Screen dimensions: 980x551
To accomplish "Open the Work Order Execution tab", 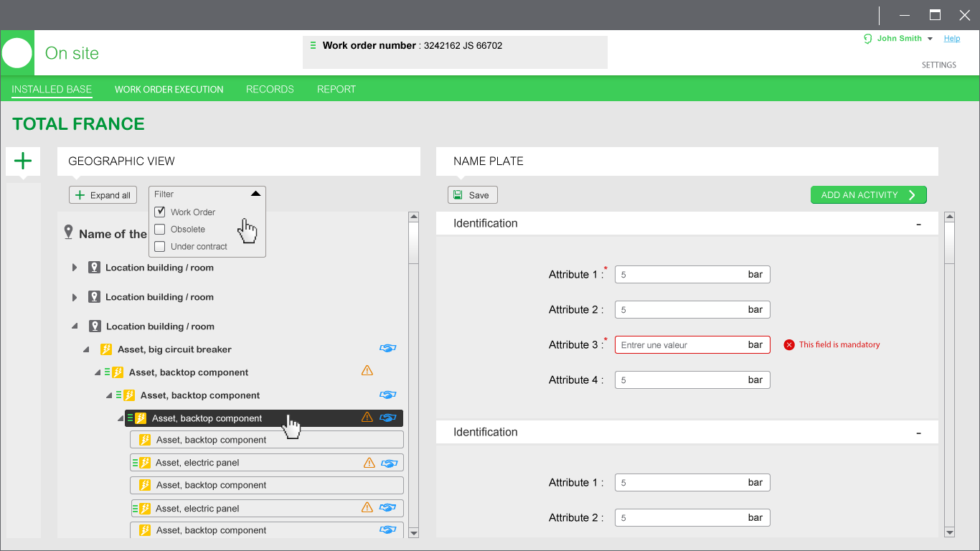I will pos(169,90).
